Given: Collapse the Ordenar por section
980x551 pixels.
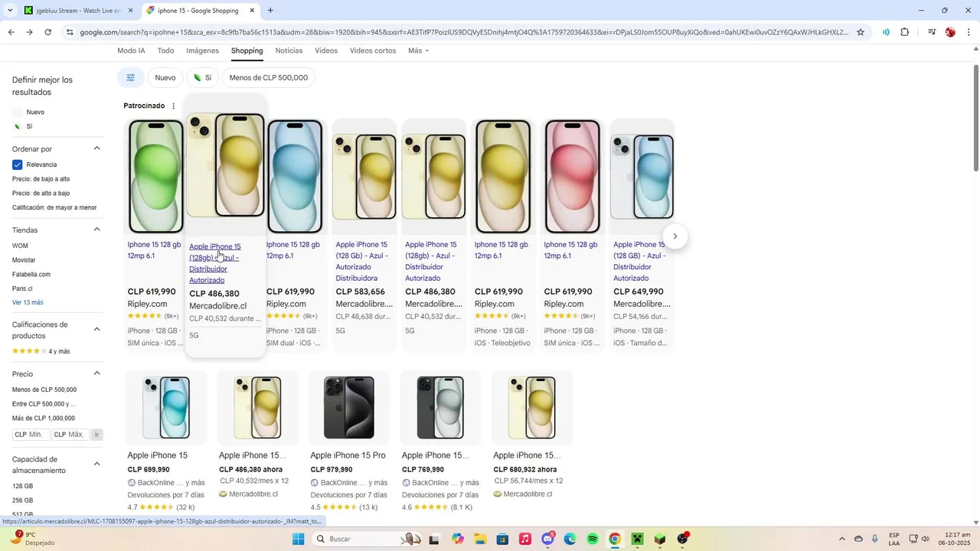Looking at the screenshot, I should tap(97, 148).
